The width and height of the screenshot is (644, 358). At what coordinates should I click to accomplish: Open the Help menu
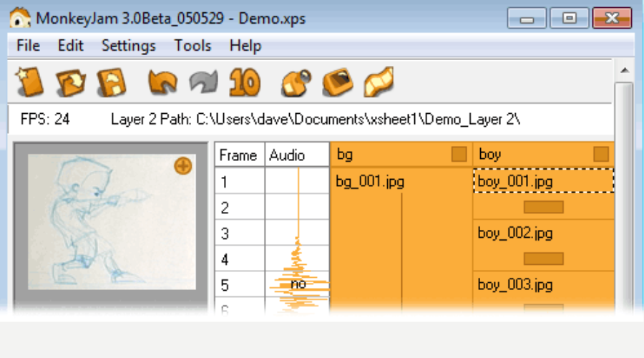click(245, 46)
